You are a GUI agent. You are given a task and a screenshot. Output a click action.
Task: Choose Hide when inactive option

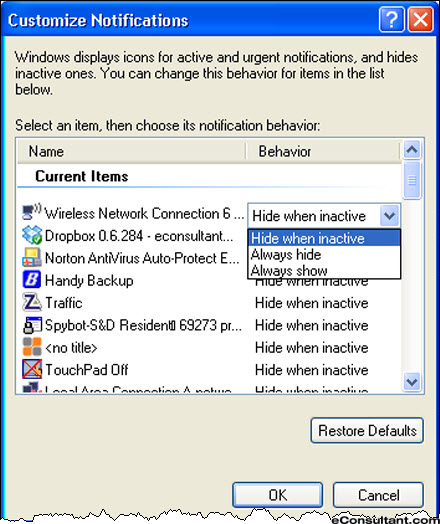[324, 238]
